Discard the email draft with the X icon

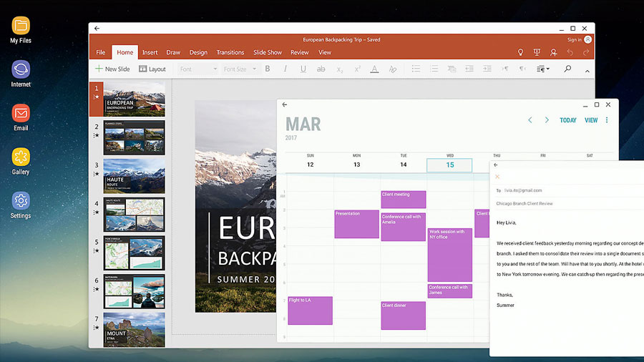(497, 177)
